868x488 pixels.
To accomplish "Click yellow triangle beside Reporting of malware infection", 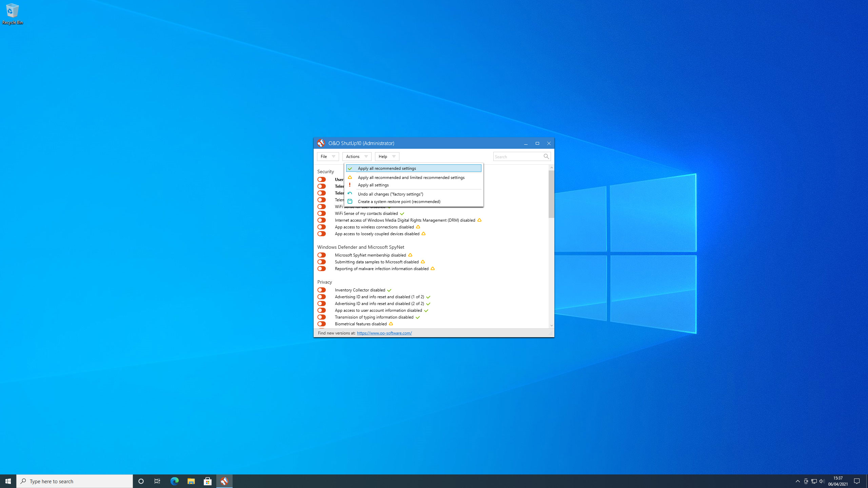I will click(433, 269).
